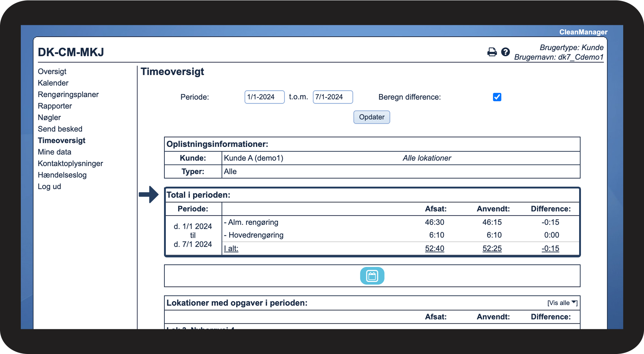Click the I alt total link
644x354 pixels.
point(231,249)
